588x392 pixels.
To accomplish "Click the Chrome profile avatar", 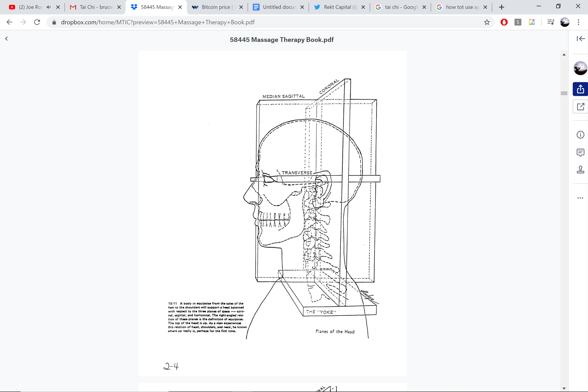I will (565, 22).
